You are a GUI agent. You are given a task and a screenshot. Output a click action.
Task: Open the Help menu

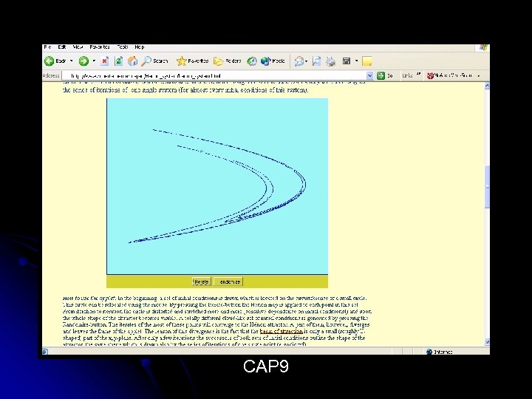pyautogui.click(x=140, y=47)
